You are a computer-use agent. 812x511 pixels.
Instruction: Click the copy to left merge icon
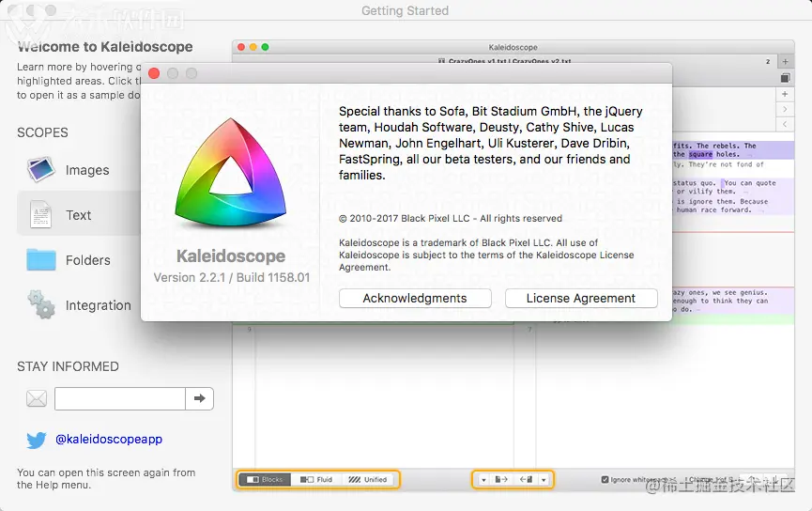click(x=526, y=480)
